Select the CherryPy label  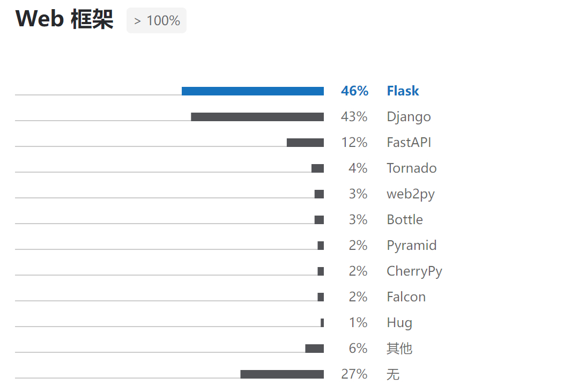pos(414,271)
